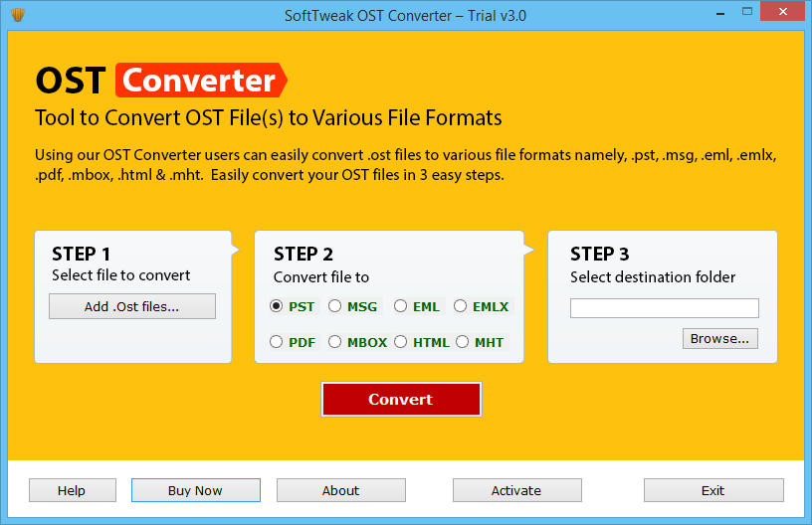
Task: Click 'Select destination folder' label
Action: pyautogui.click(x=653, y=277)
